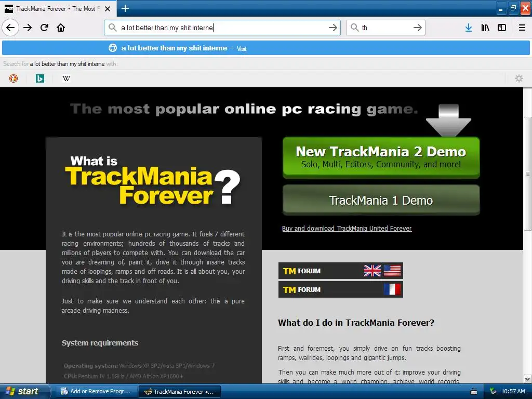Click the 'System requirements' heading

100,343
